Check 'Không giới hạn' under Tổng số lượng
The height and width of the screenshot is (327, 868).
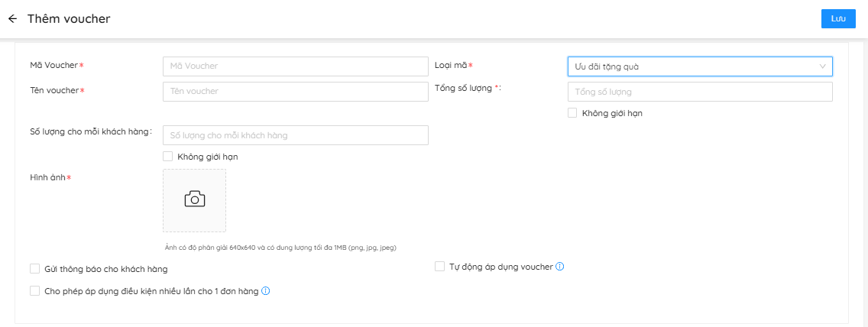point(572,113)
